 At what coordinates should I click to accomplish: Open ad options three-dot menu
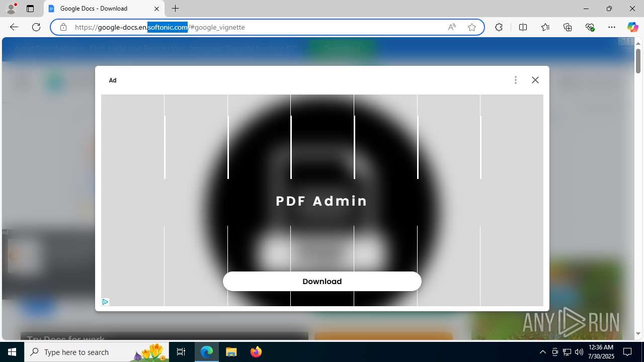tap(515, 80)
